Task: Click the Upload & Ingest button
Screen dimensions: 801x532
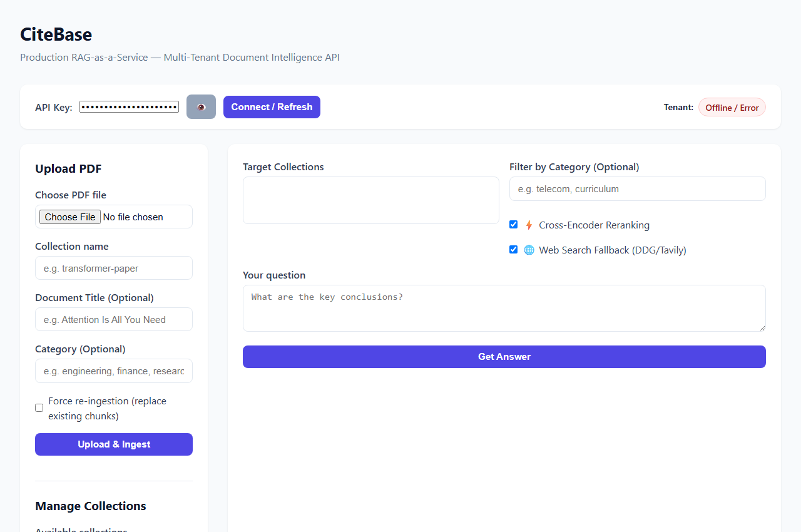Action: pyautogui.click(x=114, y=444)
